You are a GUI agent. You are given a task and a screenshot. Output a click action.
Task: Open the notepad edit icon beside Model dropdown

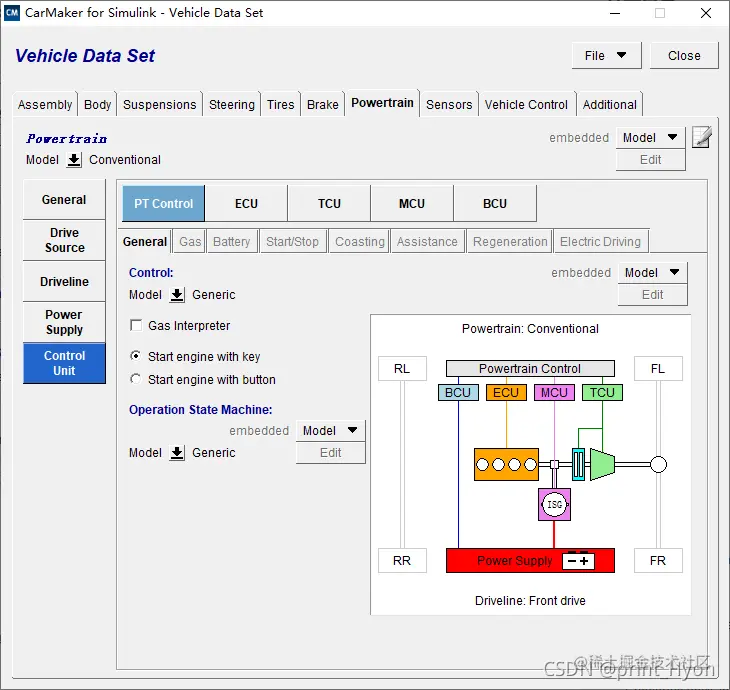point(702,137)
